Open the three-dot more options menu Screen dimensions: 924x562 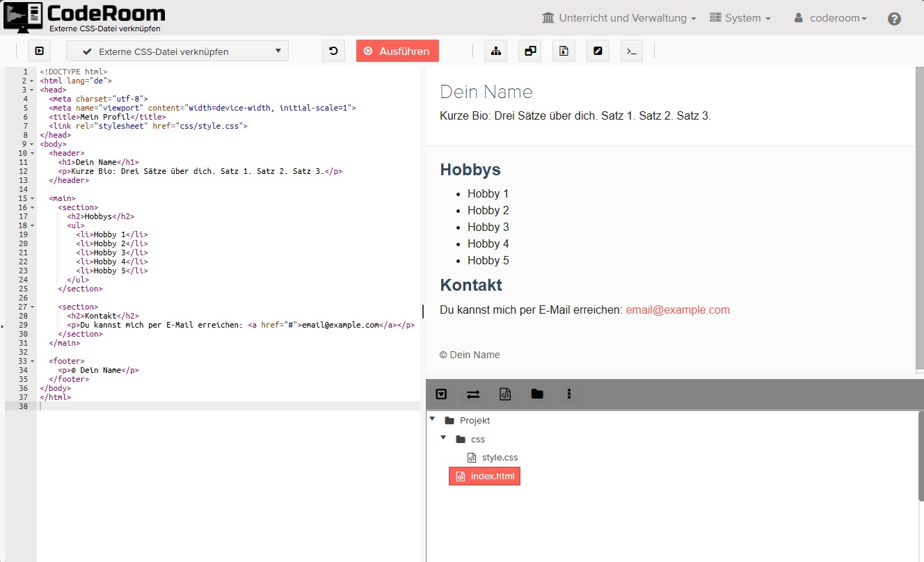click(569, 394)
